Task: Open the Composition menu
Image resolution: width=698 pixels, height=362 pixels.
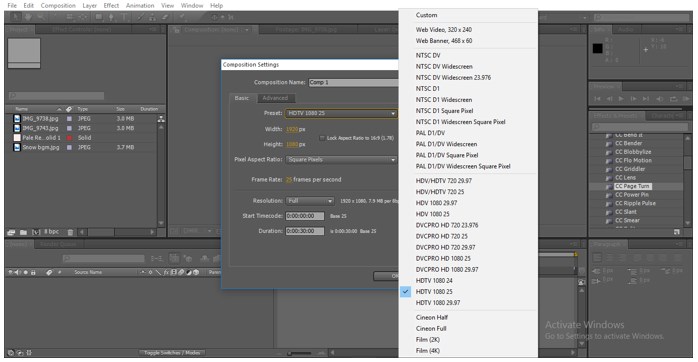Action: point(58,6)
